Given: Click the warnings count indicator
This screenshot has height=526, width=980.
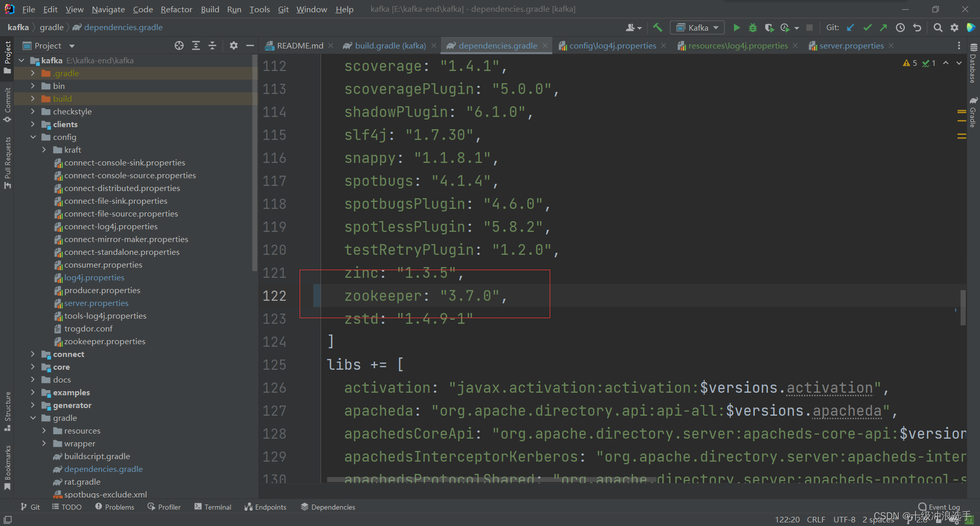Looking at the screenshot, I should [x=910, y=63].
